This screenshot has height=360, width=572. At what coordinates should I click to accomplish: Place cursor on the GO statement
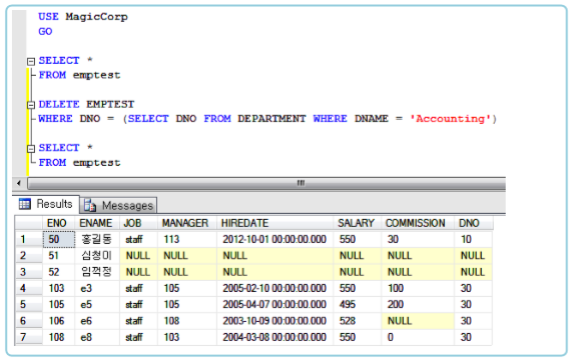[x=45, y=31]
